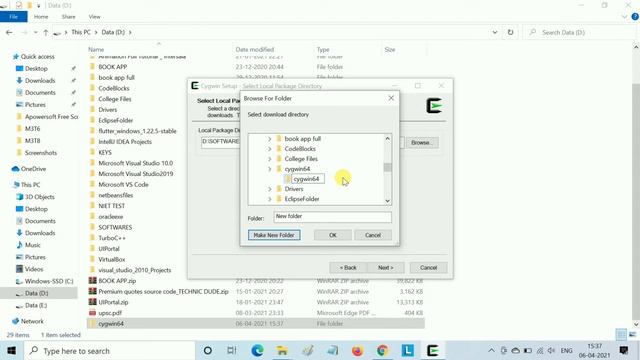Image resolution: width=640 pixels, height=360 pixels.
Task: Open Task View on taskbar
Action: (231, 351)
